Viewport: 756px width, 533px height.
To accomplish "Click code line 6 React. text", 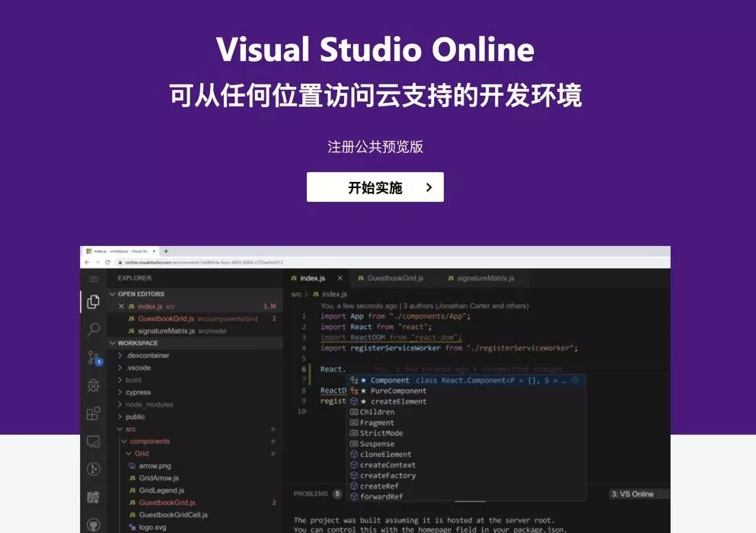I will point(333,369).
